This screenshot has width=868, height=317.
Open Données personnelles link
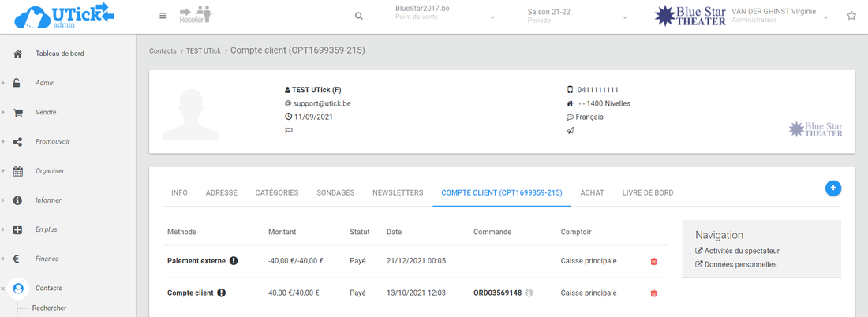[x=739, y=264]
